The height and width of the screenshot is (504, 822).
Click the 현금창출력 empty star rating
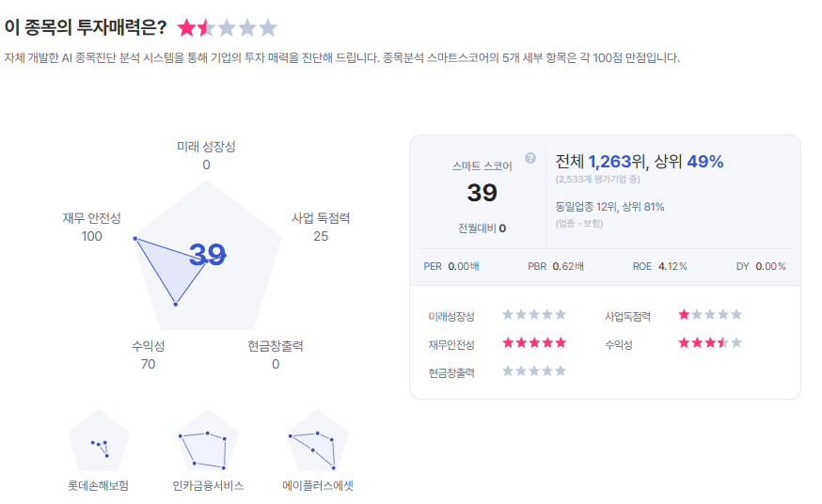coord(534,371)
